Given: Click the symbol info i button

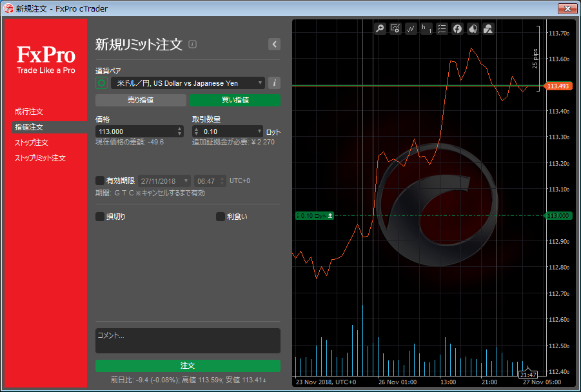Looking at the screenshot, I should 274,83.
